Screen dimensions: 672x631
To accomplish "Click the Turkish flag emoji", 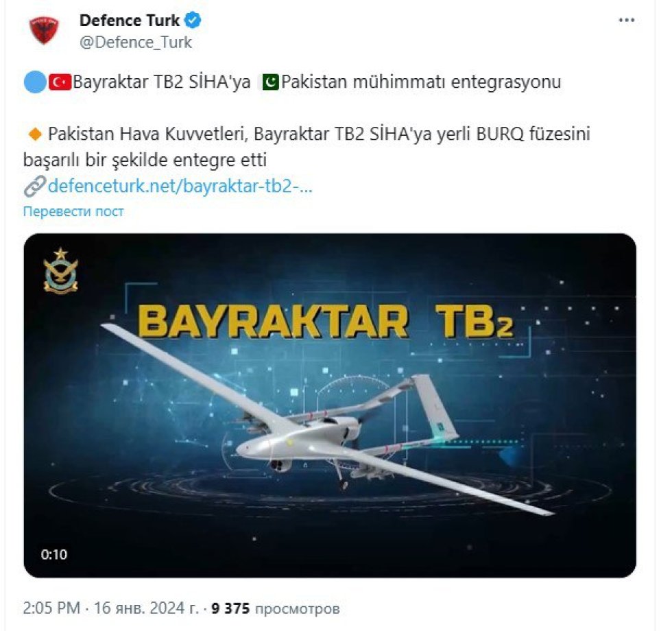I will pos(60,82).
